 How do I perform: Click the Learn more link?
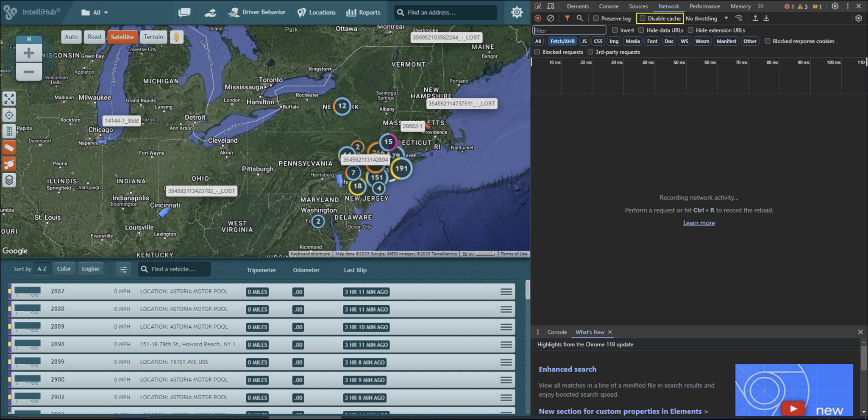tap(699, 223)
